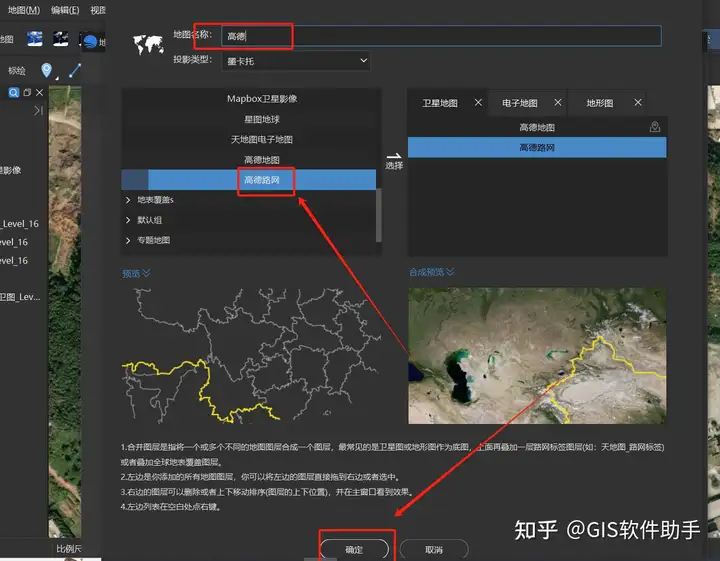Float the side panel with the restore icon
This screenshot has height=561, width=720.
pos(27,93)
